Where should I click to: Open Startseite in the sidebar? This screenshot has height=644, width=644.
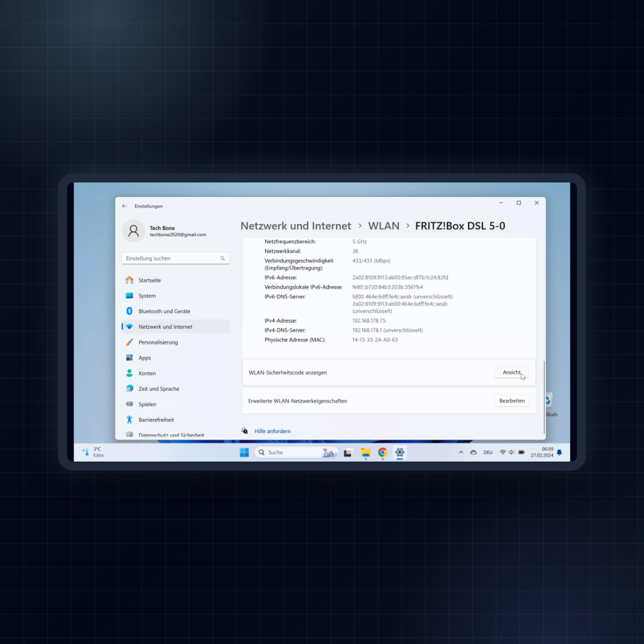pos(176,280)
